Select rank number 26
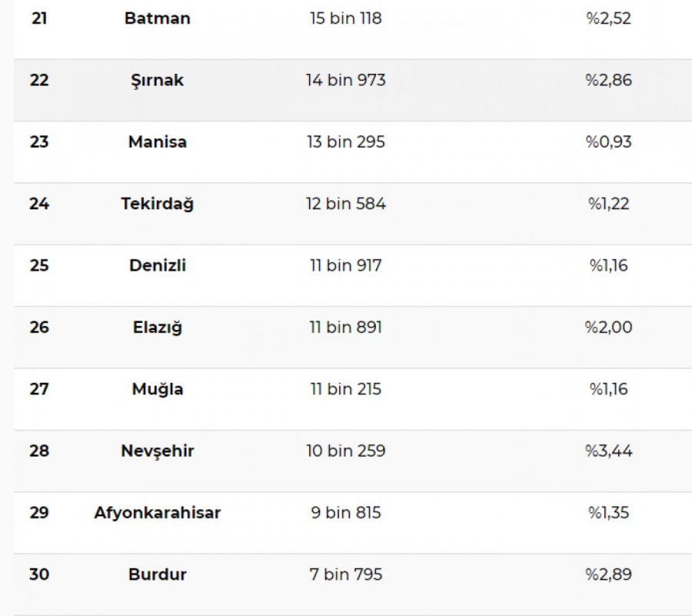Screen dimensions: 692x616 coord(39,328)
